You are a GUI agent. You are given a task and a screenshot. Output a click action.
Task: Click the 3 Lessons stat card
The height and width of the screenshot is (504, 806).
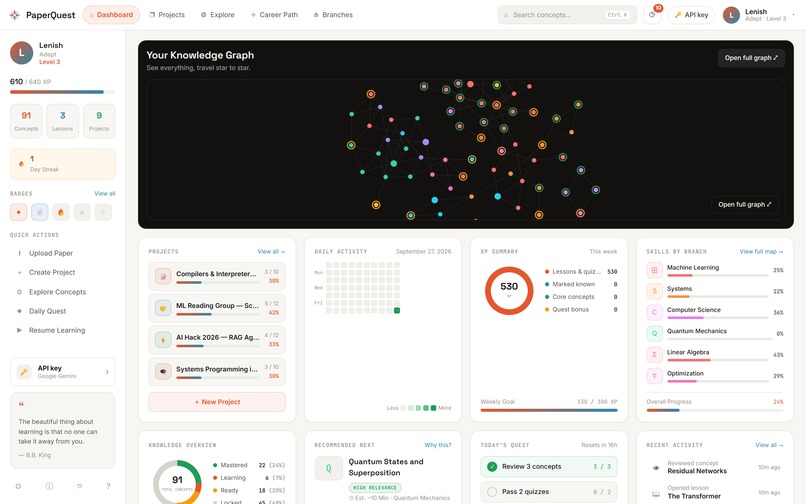[x=63, y=121]
